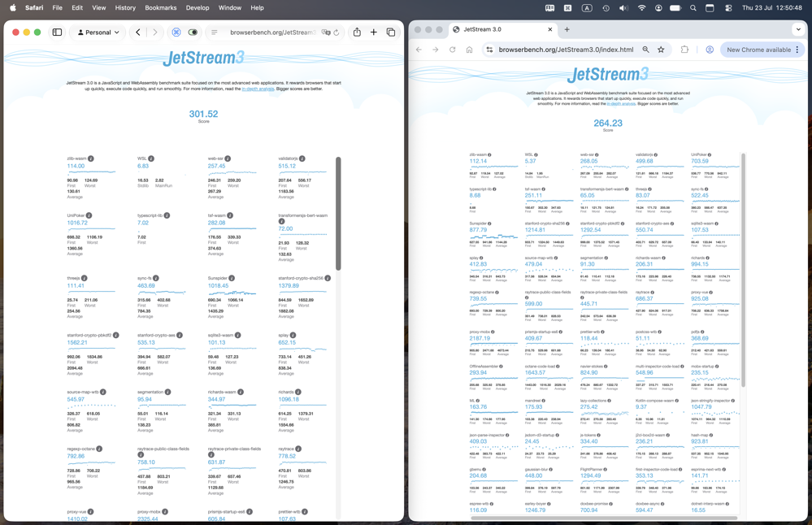Show info for Sunspider in Safari
Viewport: 812px width, 525px height.
(232, 278)
